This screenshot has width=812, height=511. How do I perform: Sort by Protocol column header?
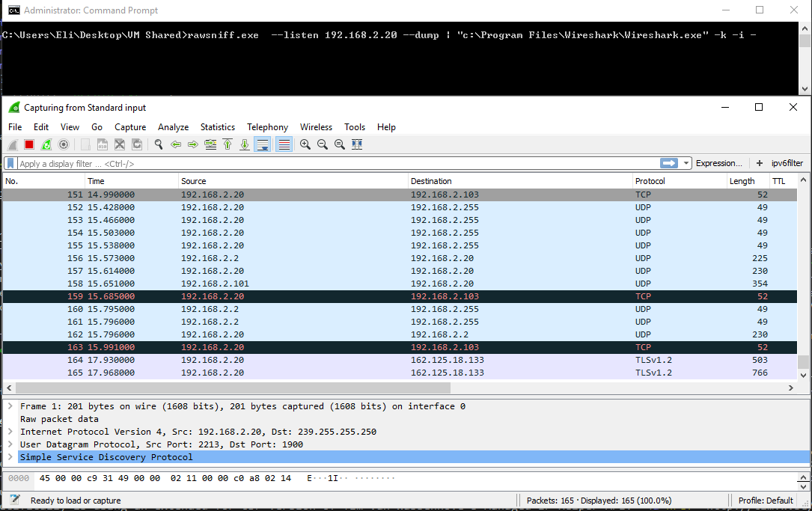coord(680,181)
